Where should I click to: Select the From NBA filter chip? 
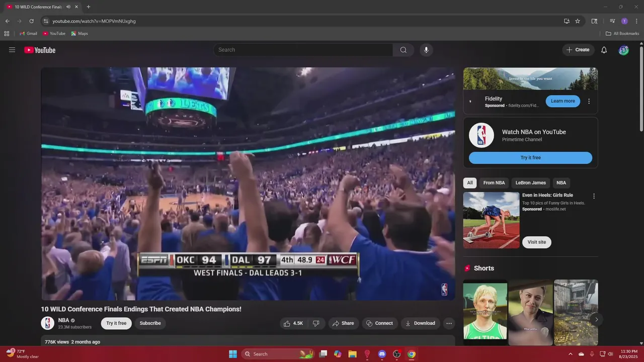pyautogui.click(x=494, y=183)
